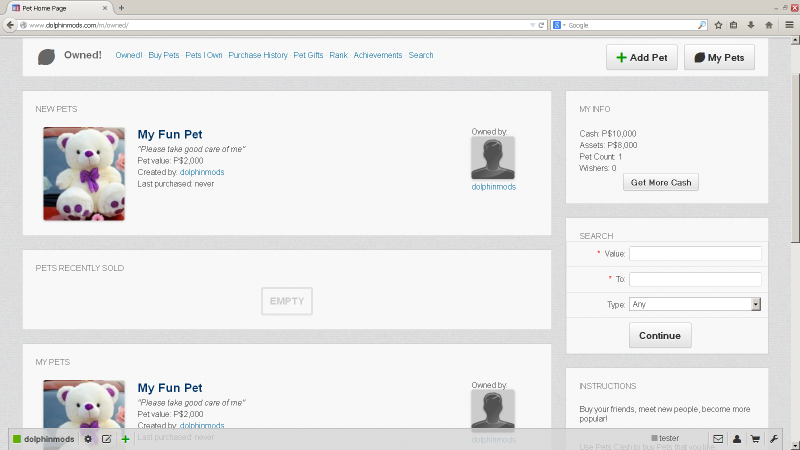The width and height of the screenshot is (800, 450).
Task: Click the owner avatar in New Pets
Action: click(493, 158)
